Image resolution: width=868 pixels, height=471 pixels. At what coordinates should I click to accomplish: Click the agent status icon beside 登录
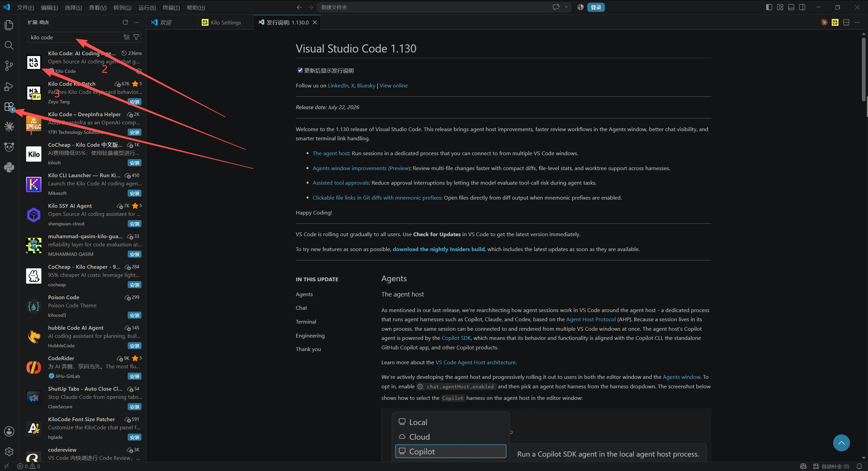pyautogui.click(x=580, y=7)
